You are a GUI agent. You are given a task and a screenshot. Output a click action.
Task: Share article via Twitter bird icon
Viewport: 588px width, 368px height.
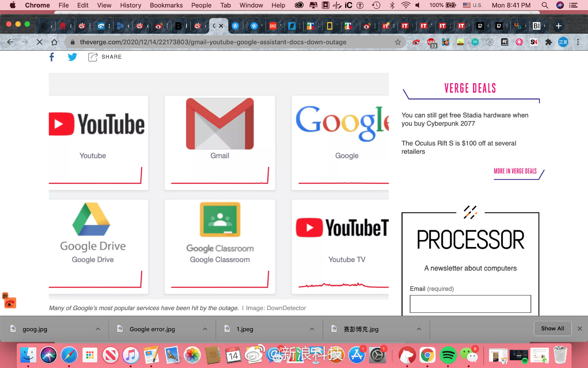pos(72,57)
